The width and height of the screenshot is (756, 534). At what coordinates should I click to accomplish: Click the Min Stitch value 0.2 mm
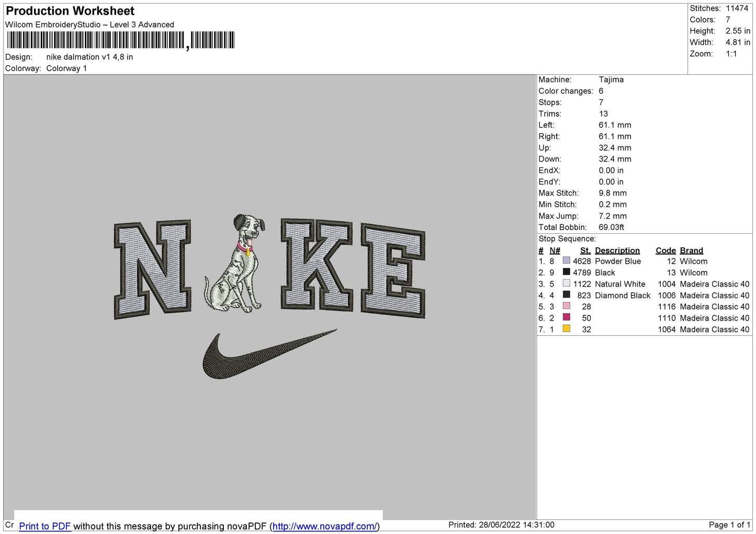coord(613,204)
